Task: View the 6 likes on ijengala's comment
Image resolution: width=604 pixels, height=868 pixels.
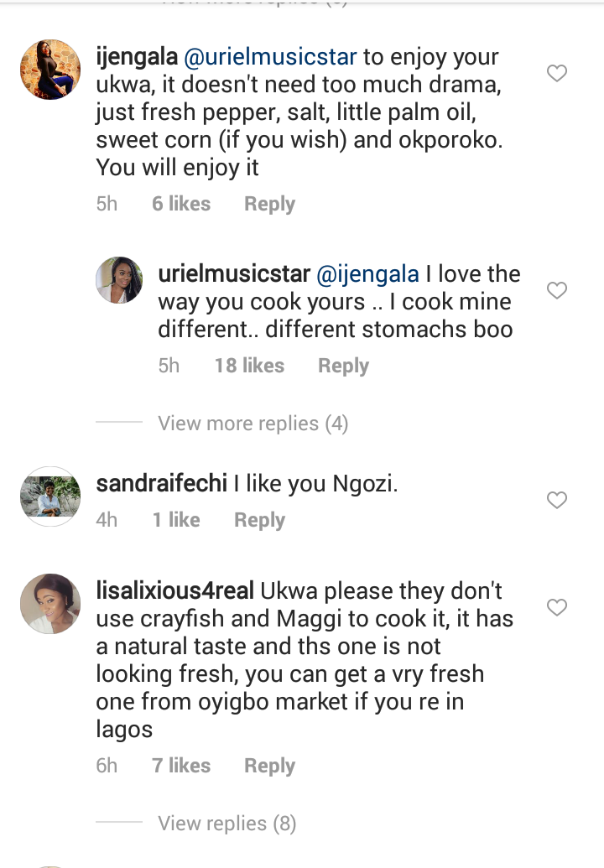Action: point(181,204)
